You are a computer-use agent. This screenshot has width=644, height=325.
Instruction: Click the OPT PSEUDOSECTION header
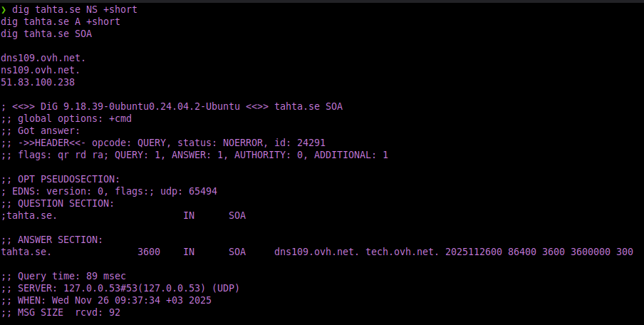click(x=61, y=179)
